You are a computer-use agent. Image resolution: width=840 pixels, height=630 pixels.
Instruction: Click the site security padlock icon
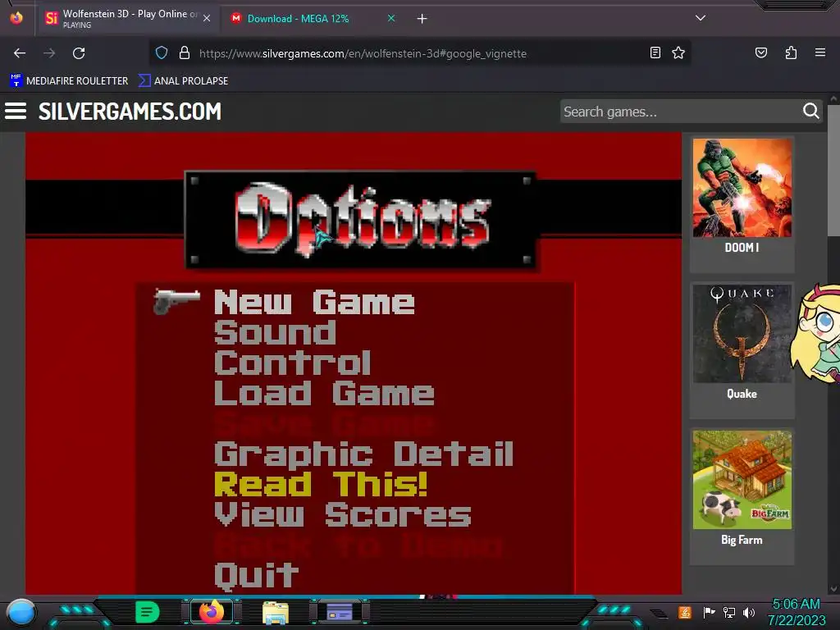coord(185,52)
